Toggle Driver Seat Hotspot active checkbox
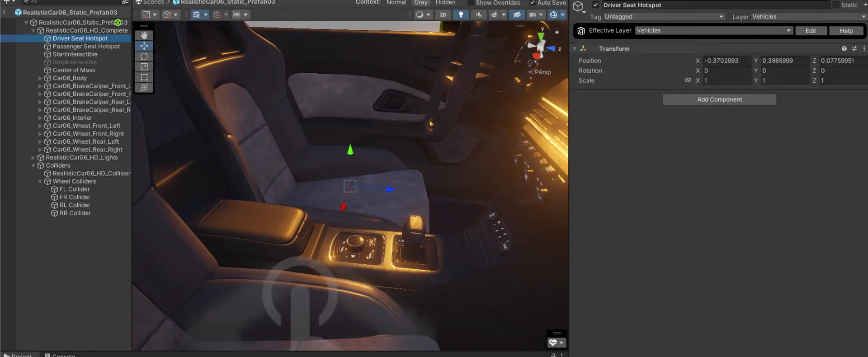This screenshot has height=357, width=868. tap(595, 5)
